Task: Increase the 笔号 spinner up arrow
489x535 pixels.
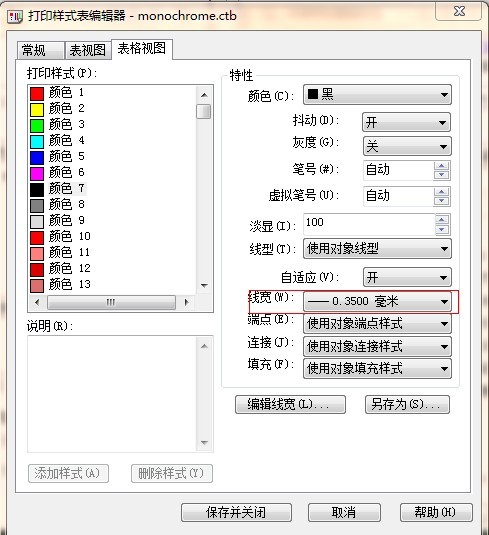Action: click(442, 166)
